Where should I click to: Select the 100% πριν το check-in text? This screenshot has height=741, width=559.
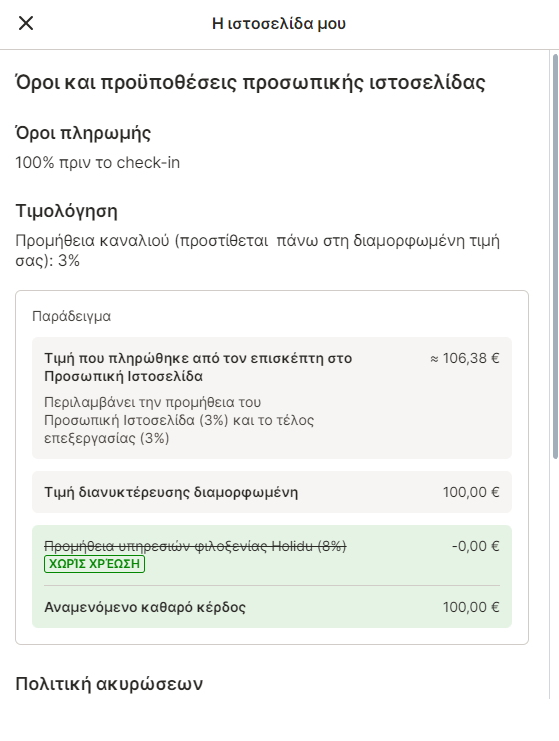[x=97, y=163]
